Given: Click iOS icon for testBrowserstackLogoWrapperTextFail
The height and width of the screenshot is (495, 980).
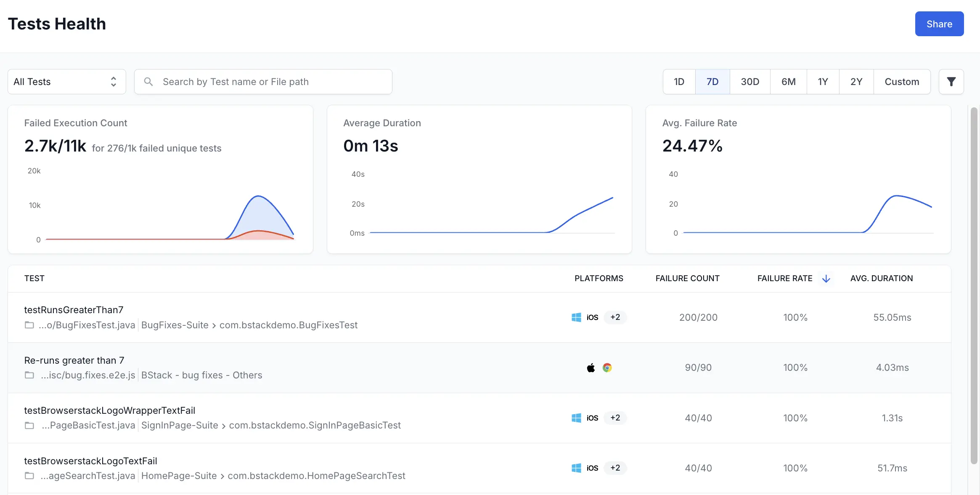Looking at the screenshot, I should click(x=592, y=418).
